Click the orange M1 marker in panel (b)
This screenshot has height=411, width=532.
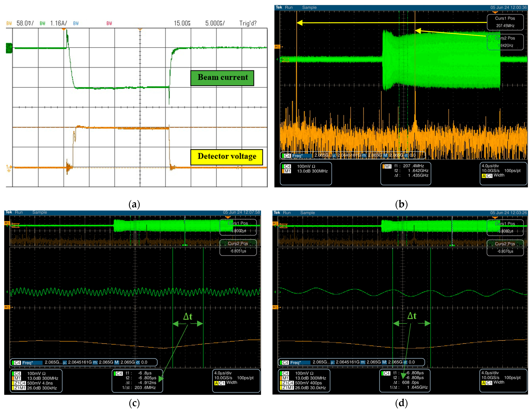277,47
